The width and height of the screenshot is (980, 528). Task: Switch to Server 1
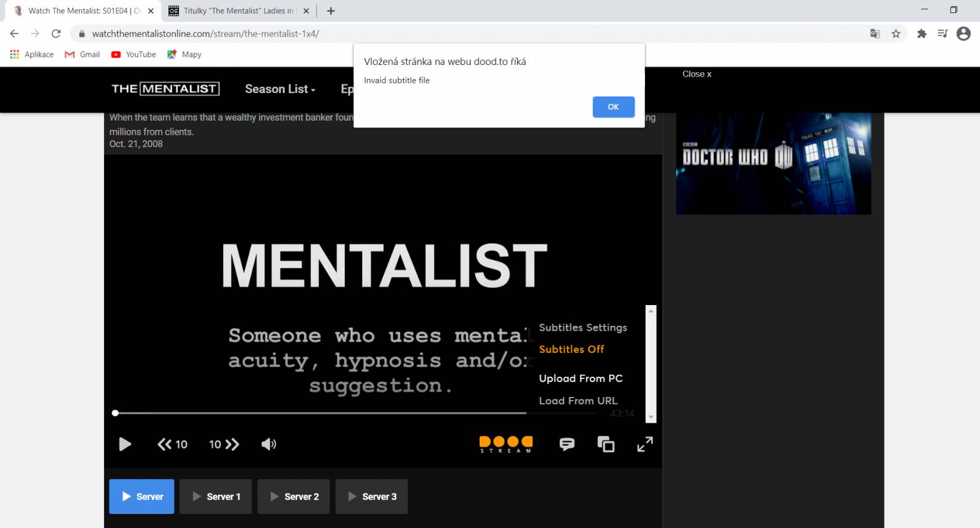[216, 496]
